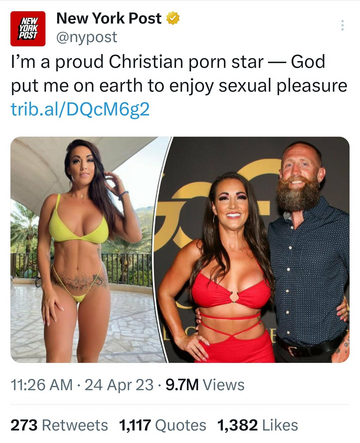Open the New York Post profile avatar
Image resolution: width=360 pixels, height=443 pixels.
(x=28, y=28)
